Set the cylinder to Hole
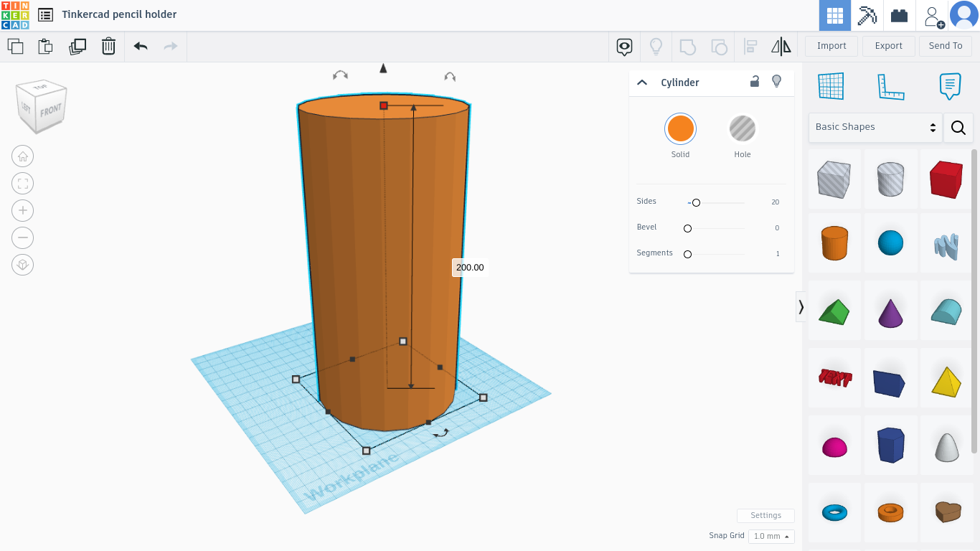Viewport: 980px width, 551px height. 743,130
